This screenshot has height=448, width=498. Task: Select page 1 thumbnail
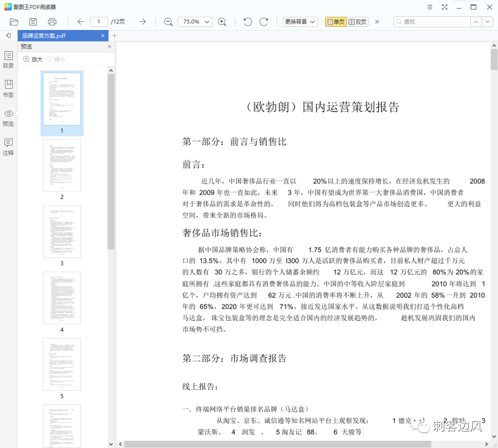62,99
